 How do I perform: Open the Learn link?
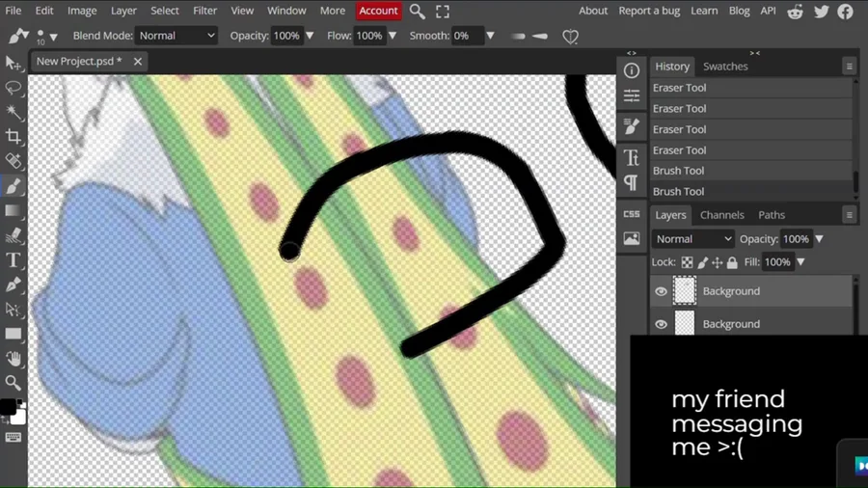pyautogui.click(x=704, y=11)
